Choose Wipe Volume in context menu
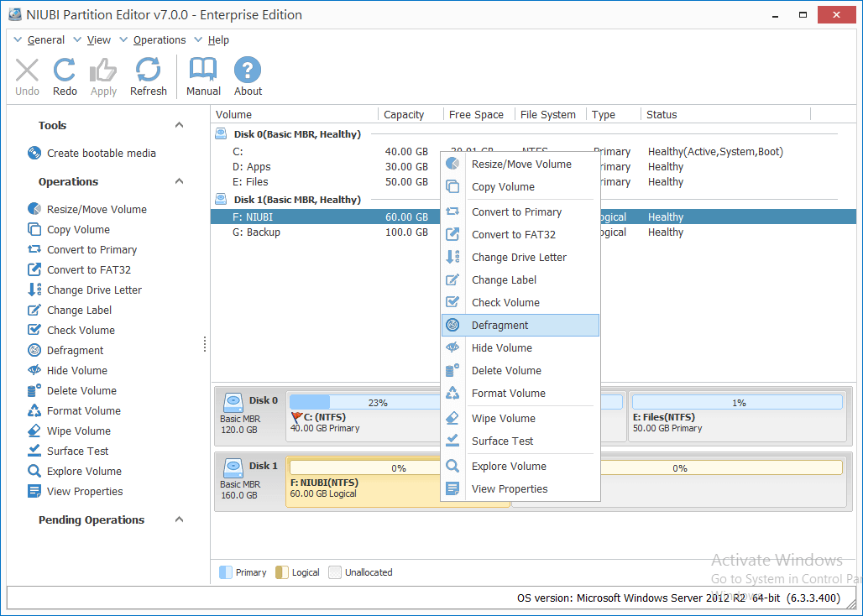 (x=520, y=418)
